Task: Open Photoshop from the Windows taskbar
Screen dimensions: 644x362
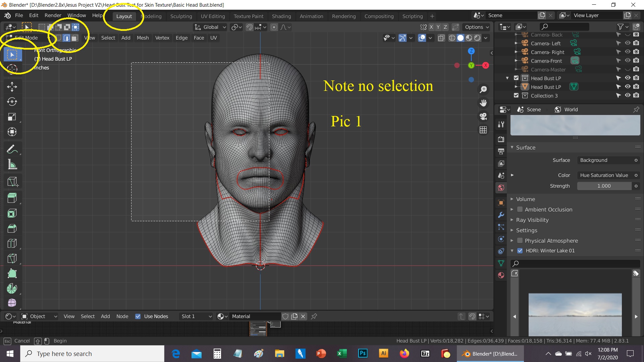Action: pos(363,354)
